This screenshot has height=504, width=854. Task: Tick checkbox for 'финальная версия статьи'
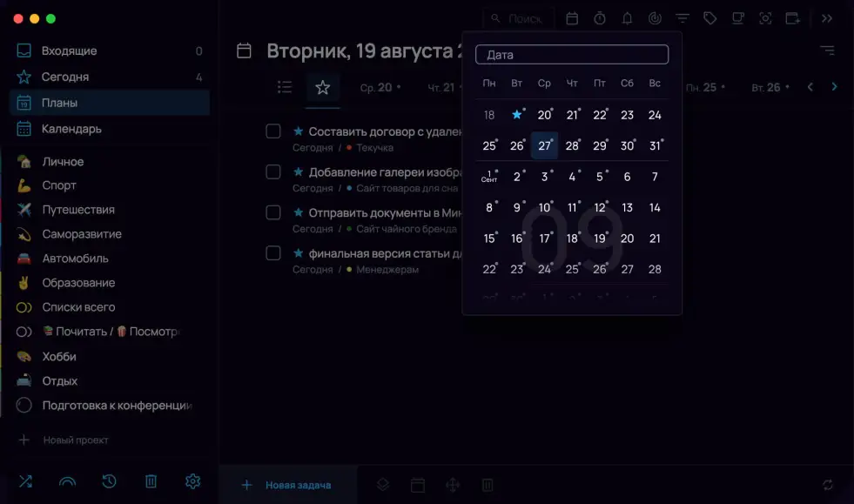[273, 253]
